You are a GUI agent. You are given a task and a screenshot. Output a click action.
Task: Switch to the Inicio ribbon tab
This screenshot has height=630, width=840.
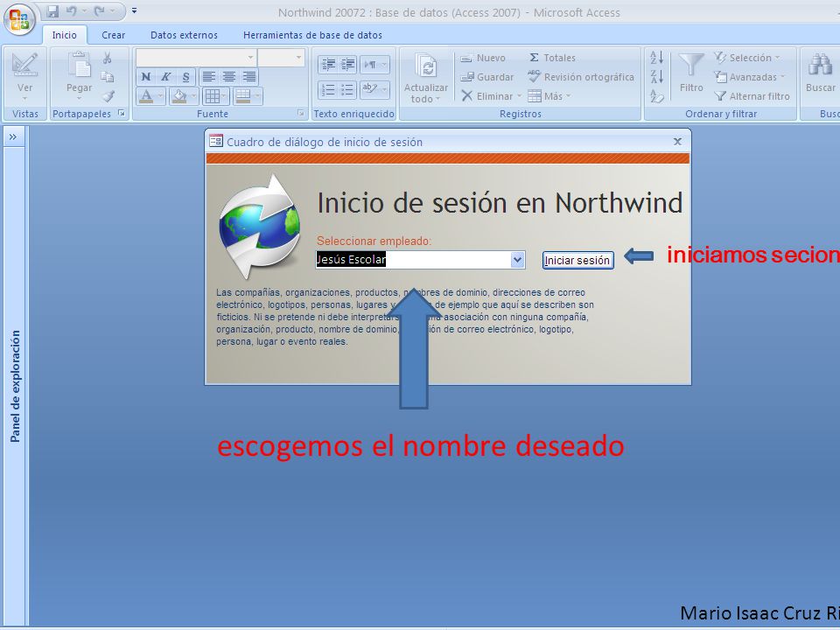pyautogui.click(x=64, y=35)
